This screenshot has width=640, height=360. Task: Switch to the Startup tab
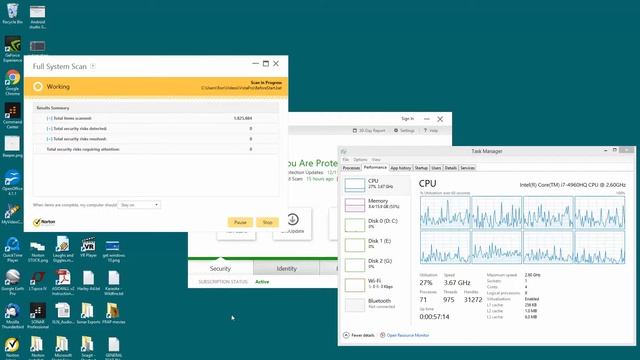(421, 168)
